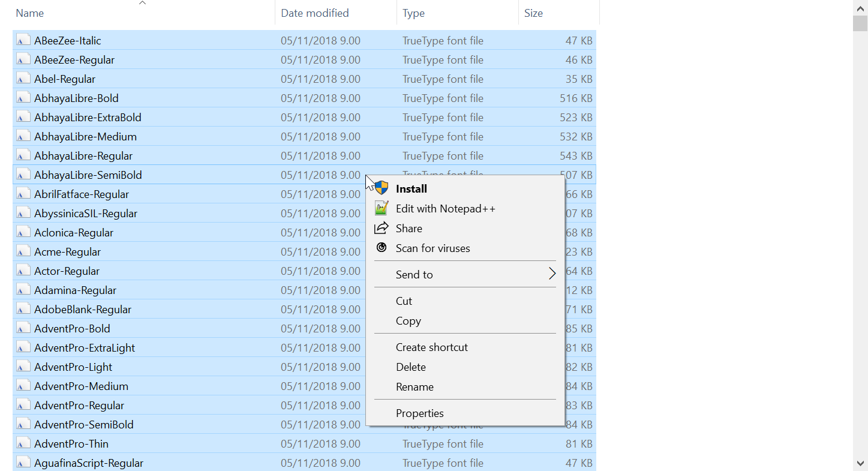The height and width of the screenshot is (471, 868).
Task: Click the Install shield icon
Action: pos(382,188)
